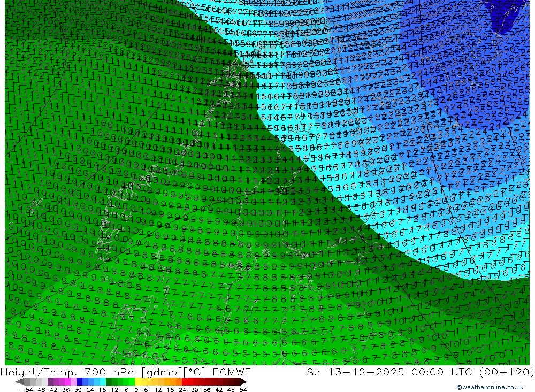Screen dimensions: 535x392
Task: Click the '(00+120)' forecast hour text
Action: pos(506,372)
